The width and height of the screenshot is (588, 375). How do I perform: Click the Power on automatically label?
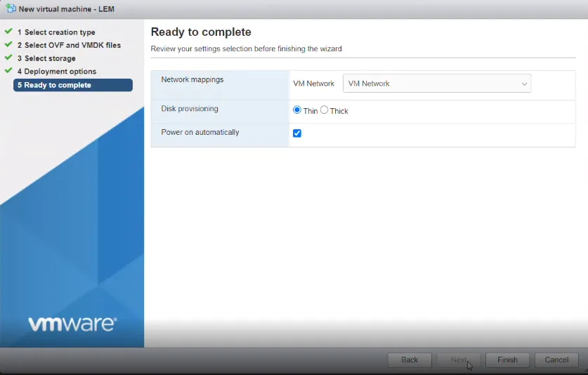(200, 133)
